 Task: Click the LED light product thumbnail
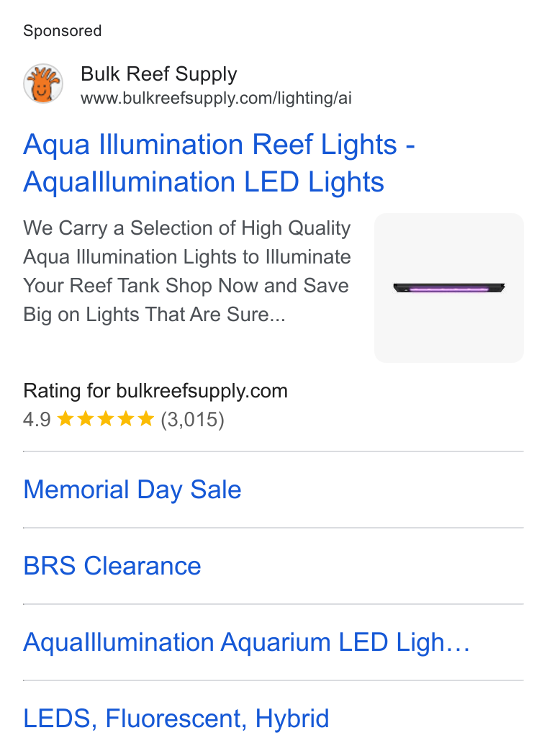tap(448, 288)
